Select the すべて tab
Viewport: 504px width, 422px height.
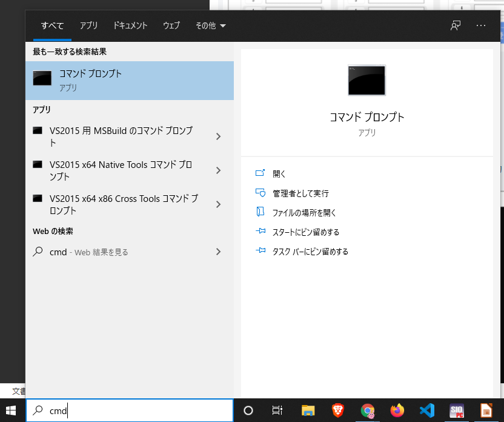pyautogui.click(x=52, y=25)
